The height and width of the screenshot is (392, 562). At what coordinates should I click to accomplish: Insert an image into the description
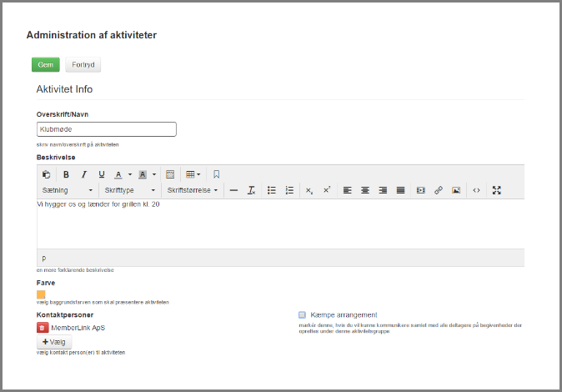[x=456, y=190]
